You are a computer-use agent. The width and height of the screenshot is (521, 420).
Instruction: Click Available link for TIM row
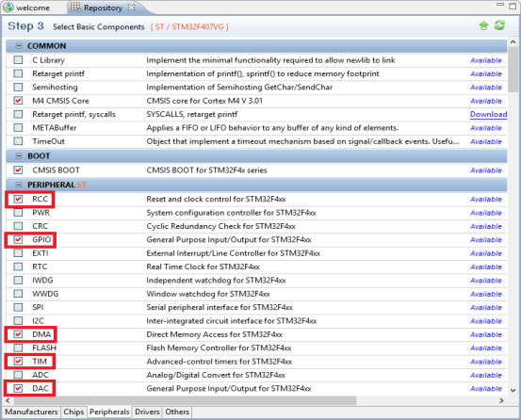486,362
